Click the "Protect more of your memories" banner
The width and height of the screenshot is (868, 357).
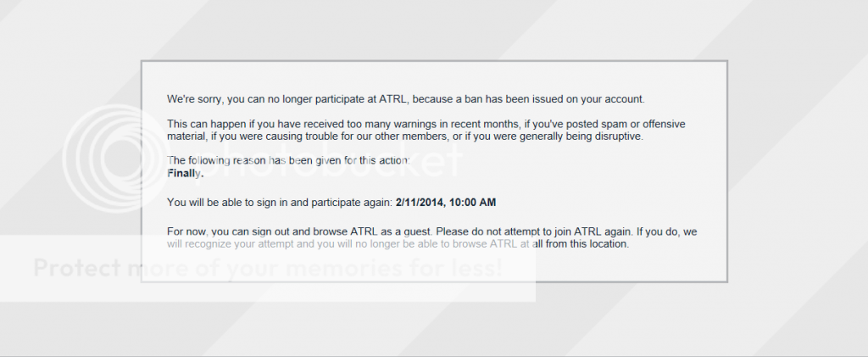tap(267, 268)
